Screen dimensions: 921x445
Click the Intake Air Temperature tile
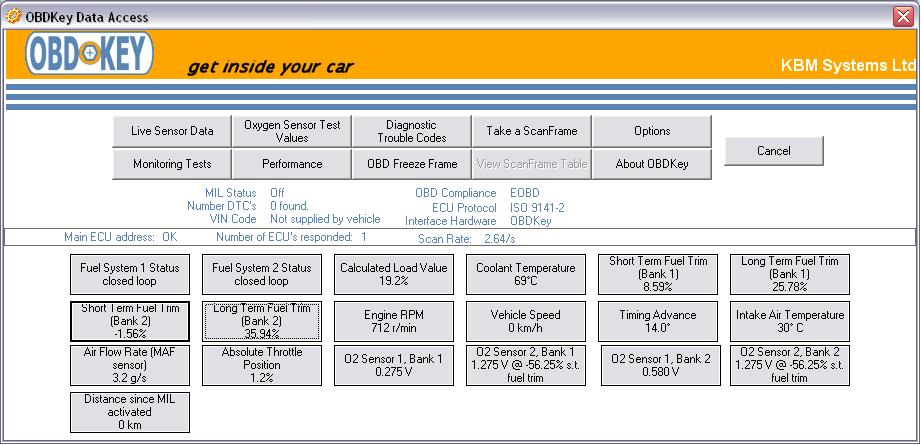pos(789,321)
